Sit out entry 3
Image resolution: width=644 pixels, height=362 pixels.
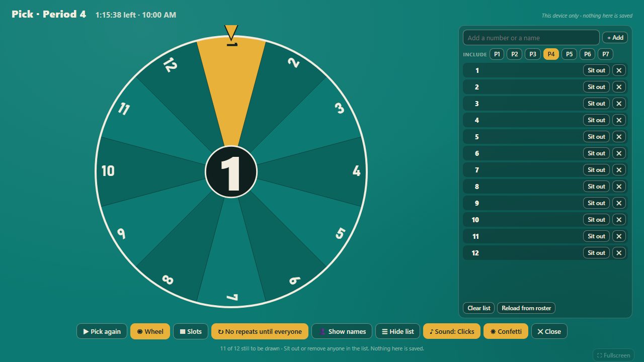pyautogui.click(x=596, y=104)
